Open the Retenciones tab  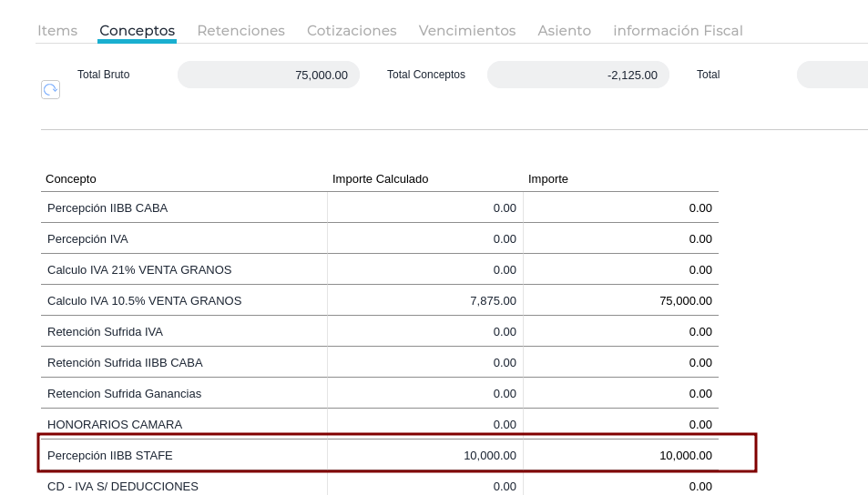tap(240, 30)
